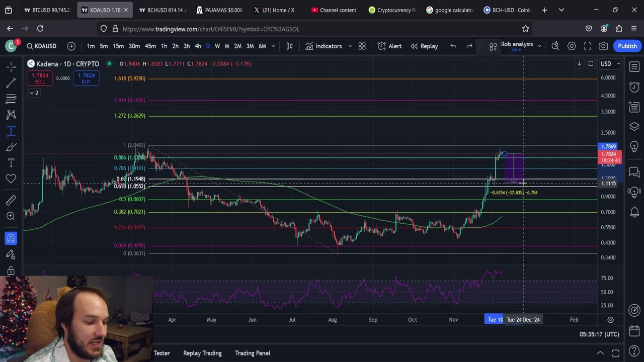Click the undo arrow

tap(453, 46)
